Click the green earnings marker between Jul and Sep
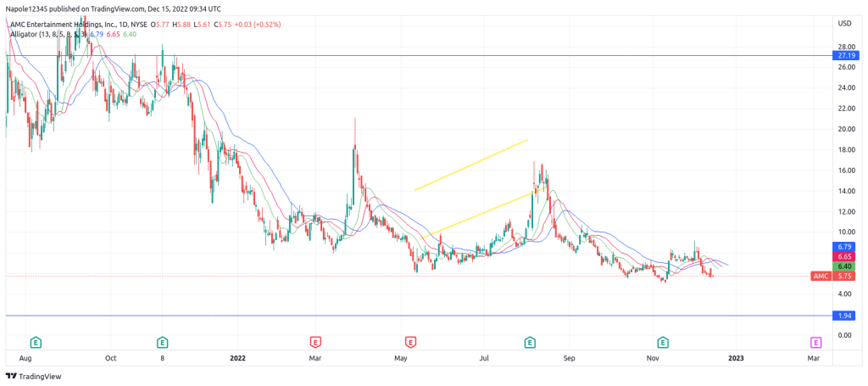The height and width of the screenshot is (386, 868). [531, 342]
